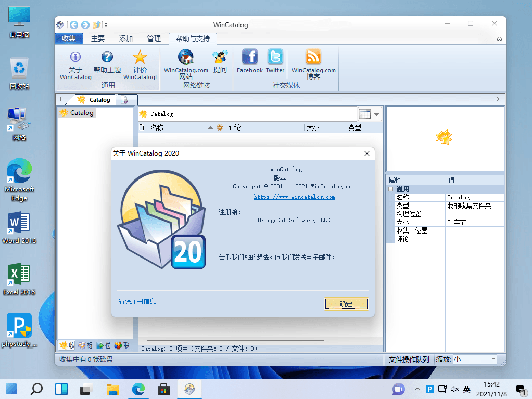Viewport: 532px width, 399px height.
Task: Sort by the 大小 column header
Action: tap(325, 127)
